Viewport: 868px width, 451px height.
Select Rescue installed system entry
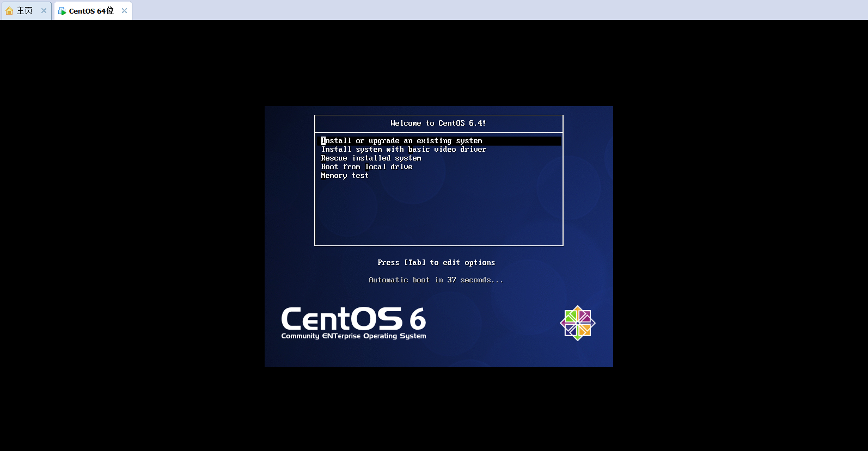[371, 158]
